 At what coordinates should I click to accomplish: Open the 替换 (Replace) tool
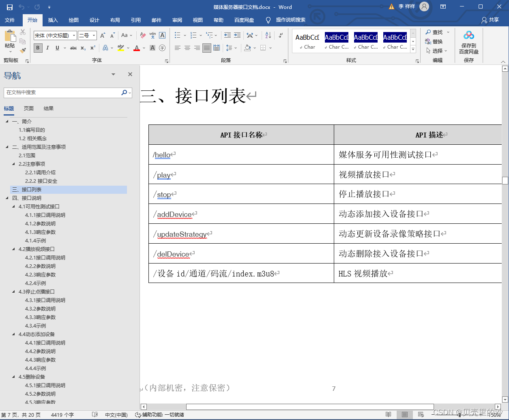pos(437,41)
